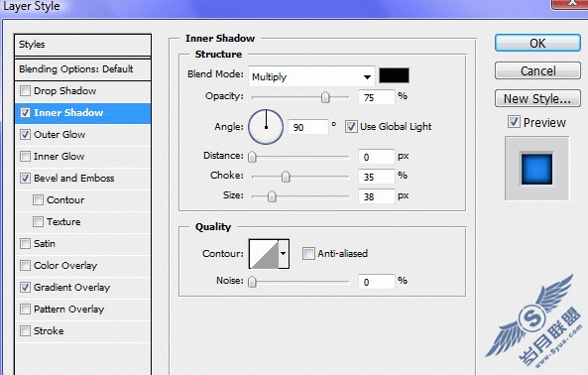Enable the Stroke checkbox
Image resolution: width=588 pixels, height=375 pixels.
click(25, 330)
